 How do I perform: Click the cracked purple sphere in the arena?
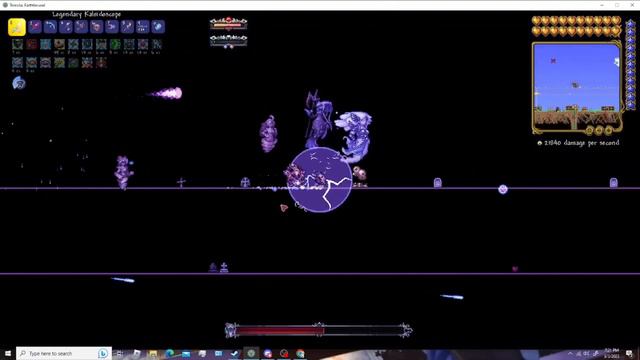(320, 180)
